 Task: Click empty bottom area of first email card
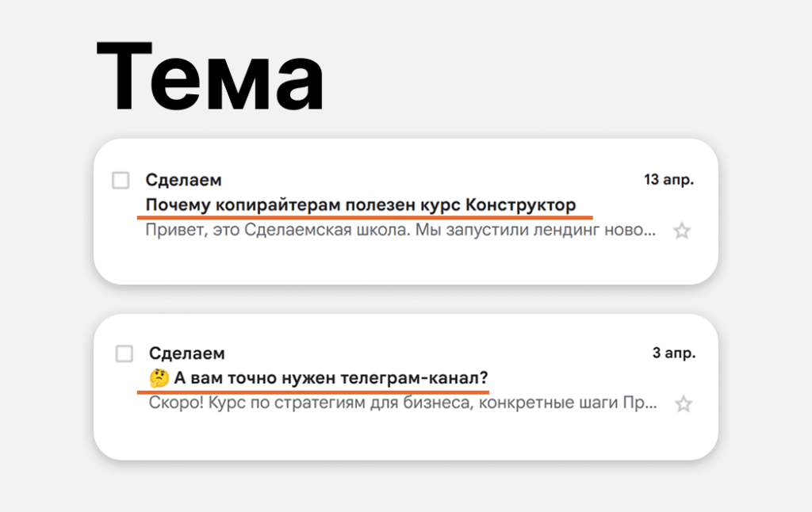tap(405, 263)
